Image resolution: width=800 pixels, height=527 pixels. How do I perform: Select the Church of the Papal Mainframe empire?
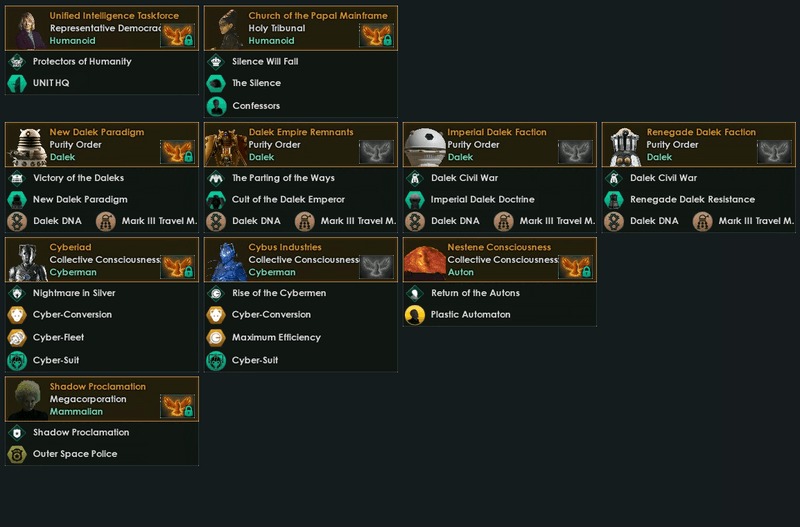(x=301, y=28)
